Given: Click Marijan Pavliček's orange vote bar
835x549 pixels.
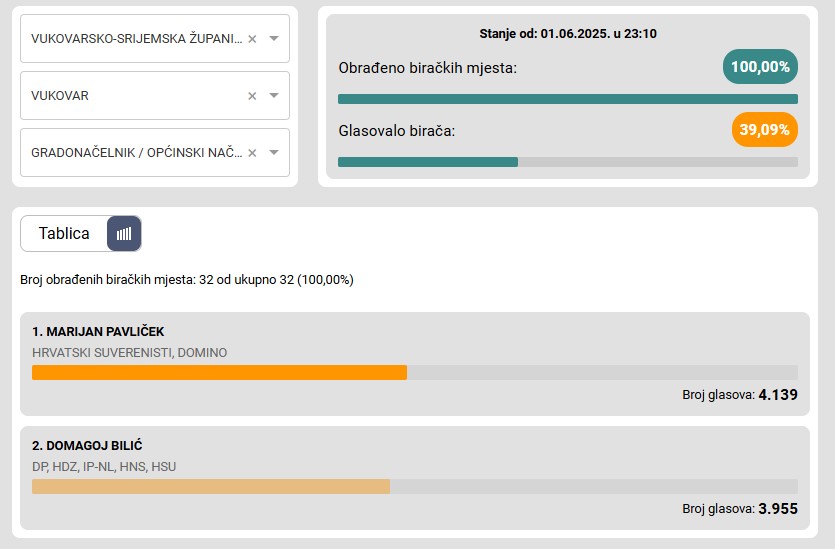Looking at the screenshot, I should pos(219,372).
